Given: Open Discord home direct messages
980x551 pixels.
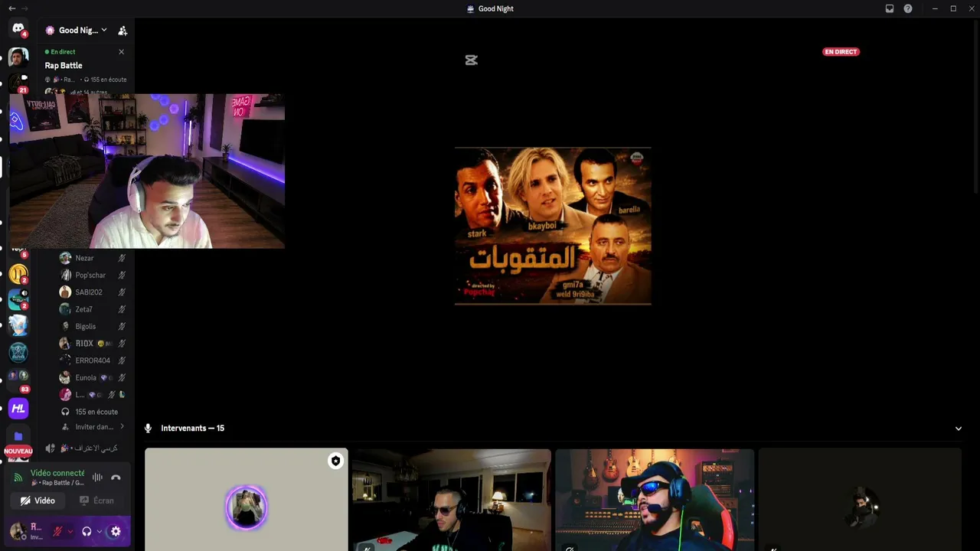Looking at the screenshot, I should (x=18, y=29).
